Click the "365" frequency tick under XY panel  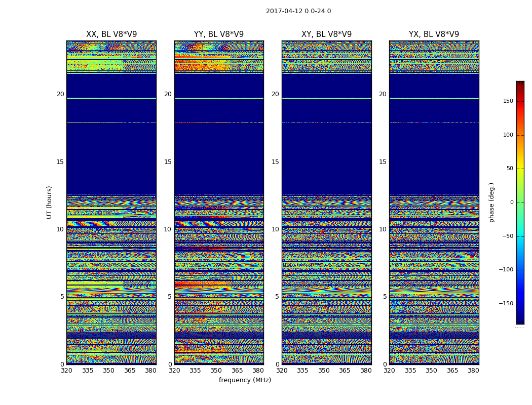(x=345, y=371)
